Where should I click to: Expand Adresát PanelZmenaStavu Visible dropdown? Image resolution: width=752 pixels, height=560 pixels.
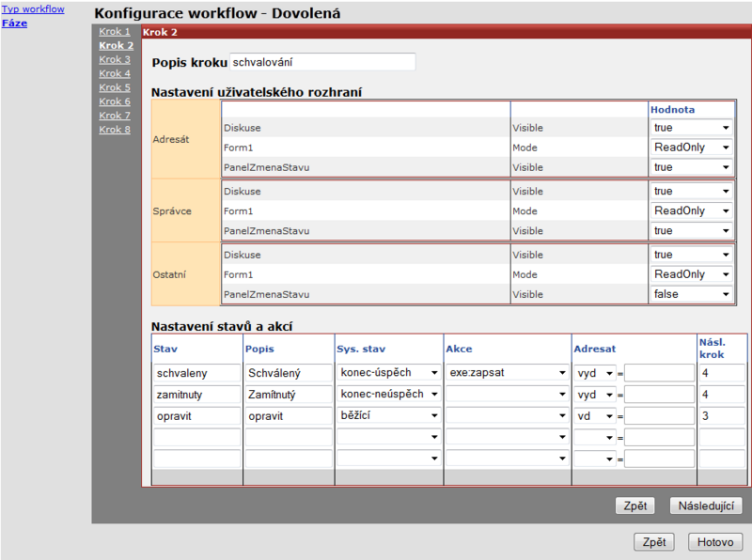[692, 167]
